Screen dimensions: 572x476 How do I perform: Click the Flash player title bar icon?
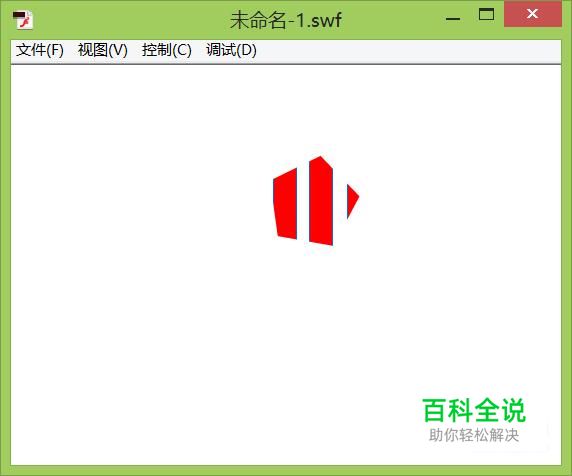[23, 19]
